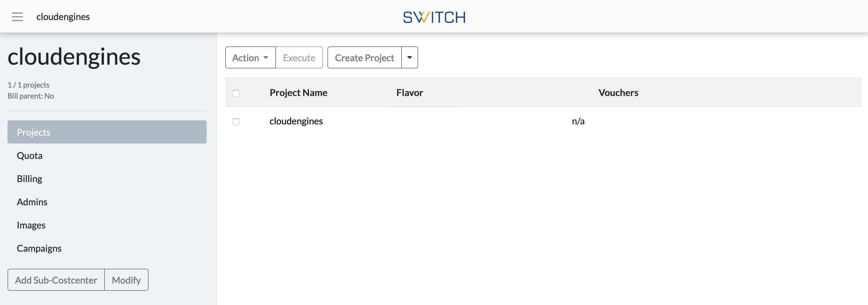Screen dimensions: 868x305
Task: Open the Action dropdown
Action: click(250, 58)
